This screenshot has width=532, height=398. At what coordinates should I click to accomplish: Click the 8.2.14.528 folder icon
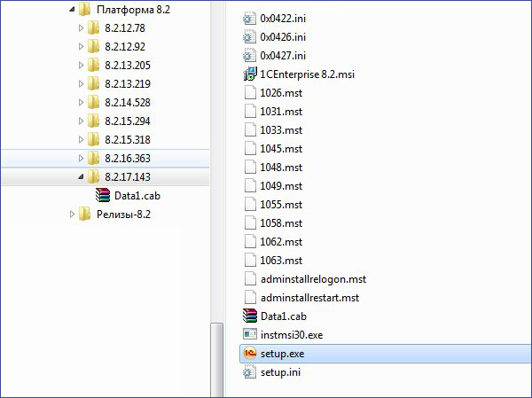[93, 102]
